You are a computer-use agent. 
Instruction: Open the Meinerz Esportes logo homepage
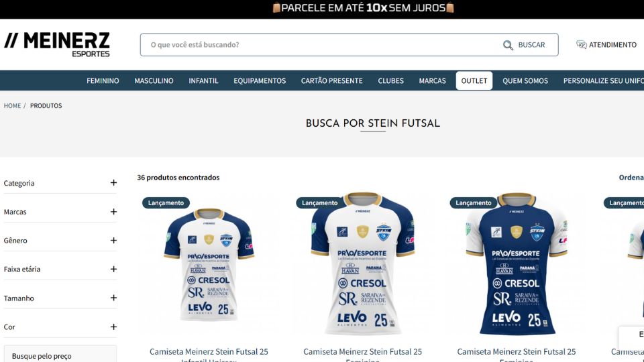pos(56,44)
